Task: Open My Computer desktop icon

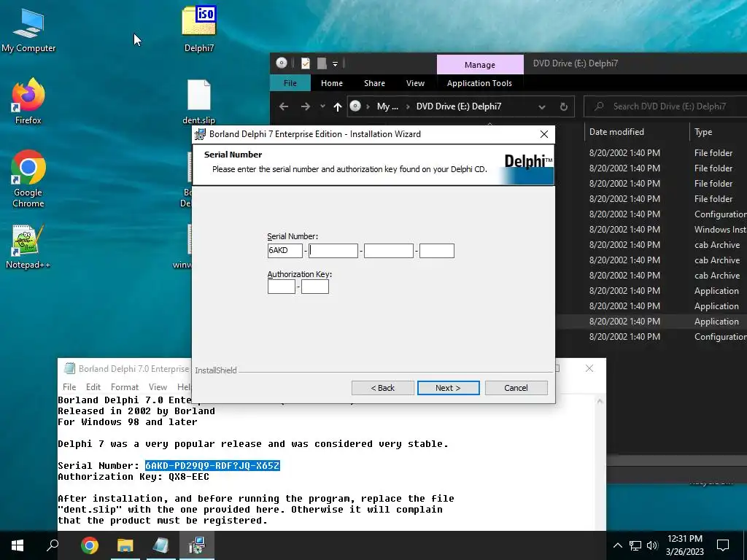Action: [x=28, y=29]
